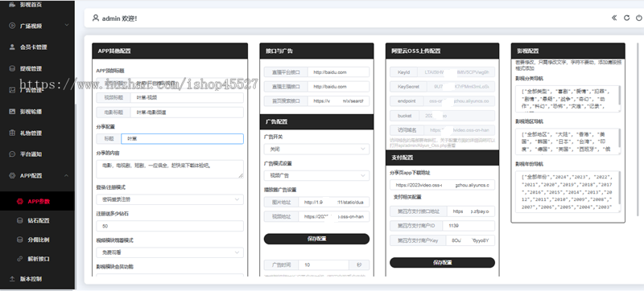The width and height of the screenshot is (644, 291).
Task: Click the 广告时间 field showing 10
Action: point(324,264)
